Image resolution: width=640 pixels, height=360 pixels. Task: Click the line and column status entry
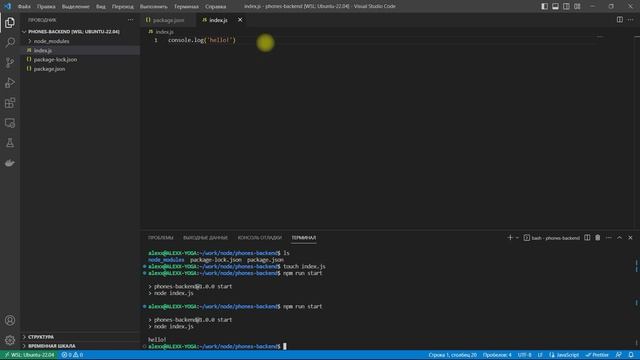click(x=452, y=355)
